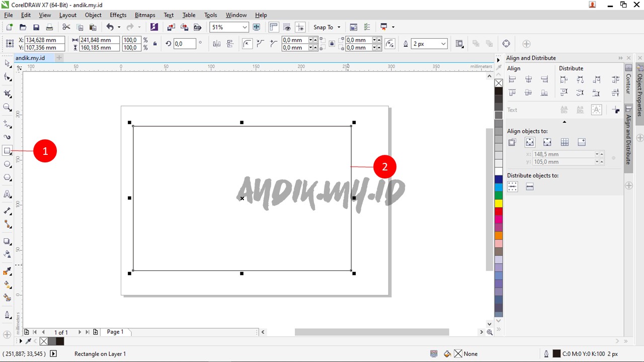This screenshot has width=644, height=362.
Task: Open the Bitmaps menu
Action: click(145, 15)
